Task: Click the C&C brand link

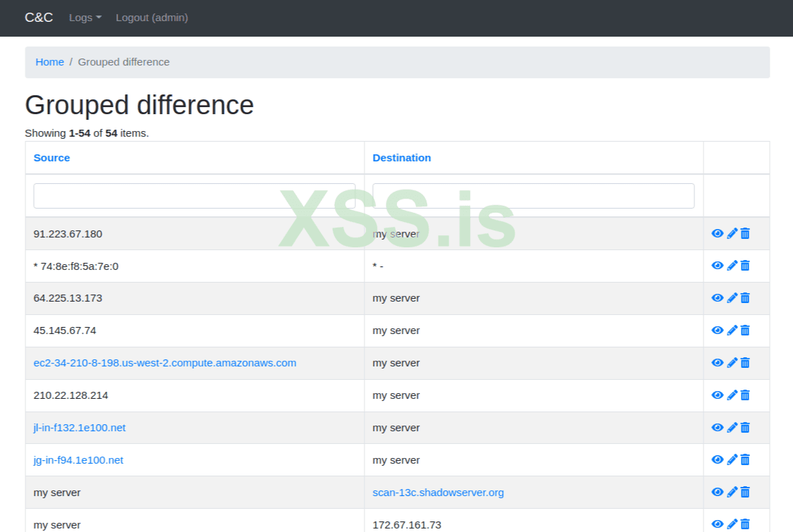Action: [x=39, y=18]
